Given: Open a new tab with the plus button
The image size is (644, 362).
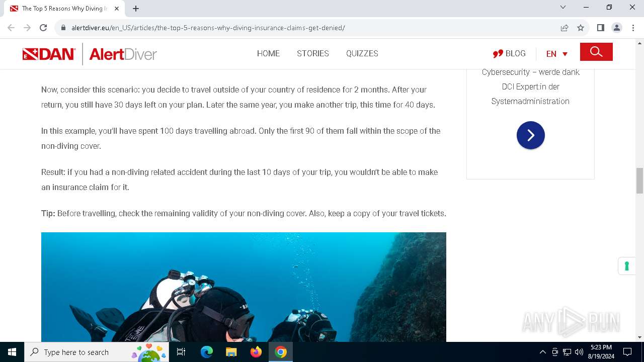Looking at the screenshot, I should [136, 9].
